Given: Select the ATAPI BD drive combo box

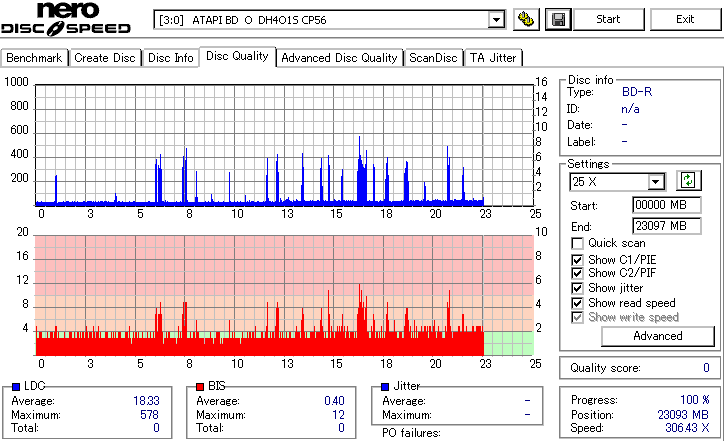Looking at the screenshot, I should [329, 20].
